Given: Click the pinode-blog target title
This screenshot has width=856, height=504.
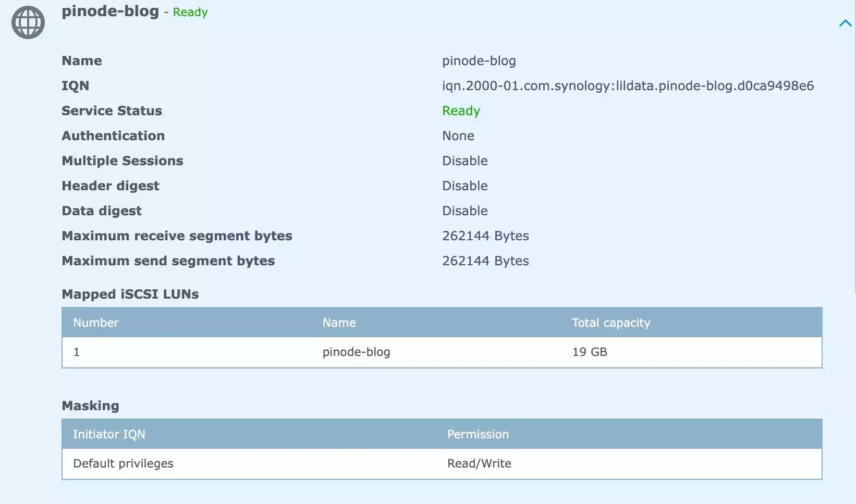Looking at the screenshot, I should [x=110, y=11].
